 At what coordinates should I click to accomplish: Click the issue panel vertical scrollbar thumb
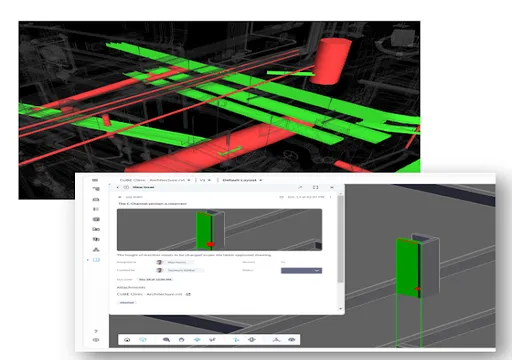340,239
